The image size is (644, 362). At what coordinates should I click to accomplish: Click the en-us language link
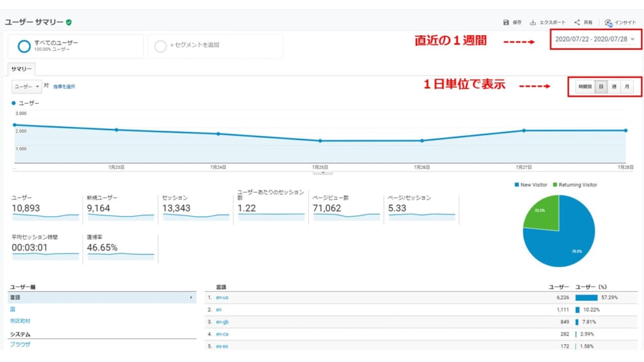coord(222,297)
